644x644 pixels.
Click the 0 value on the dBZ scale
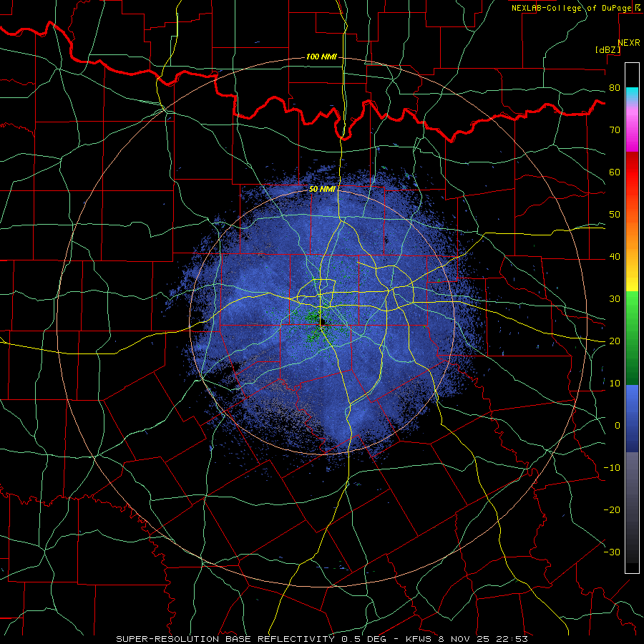tap(618, 426)
